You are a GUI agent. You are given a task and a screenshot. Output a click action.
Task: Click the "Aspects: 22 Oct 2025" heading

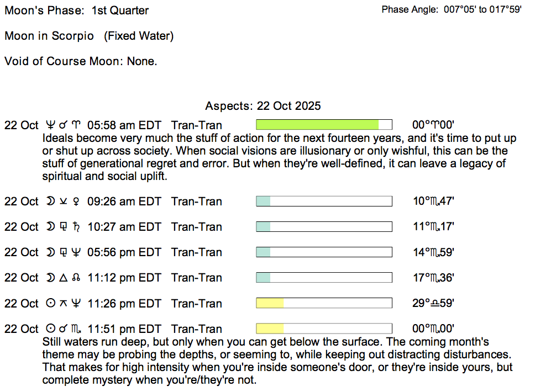[263, 105]
